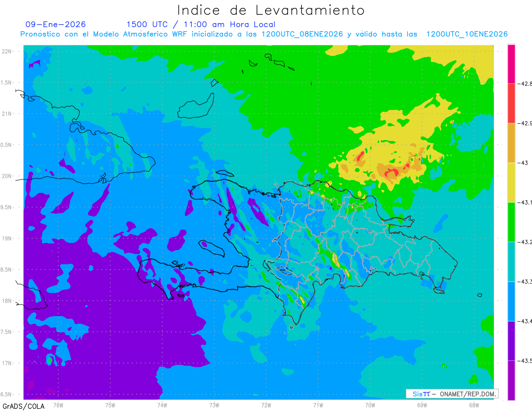Click the 20N latitude label
Image resolution: width=532 pixels, height=411 pixels.
[8, 176]
